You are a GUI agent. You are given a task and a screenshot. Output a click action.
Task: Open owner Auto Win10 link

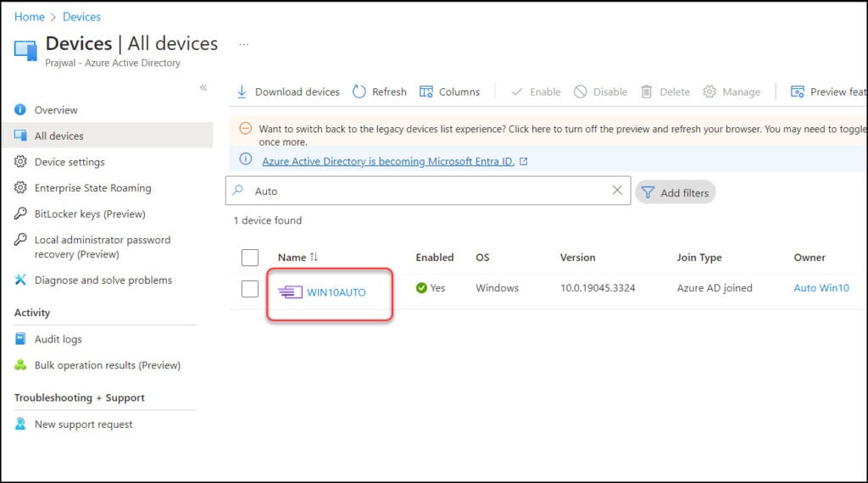click(x=821, y=288)
